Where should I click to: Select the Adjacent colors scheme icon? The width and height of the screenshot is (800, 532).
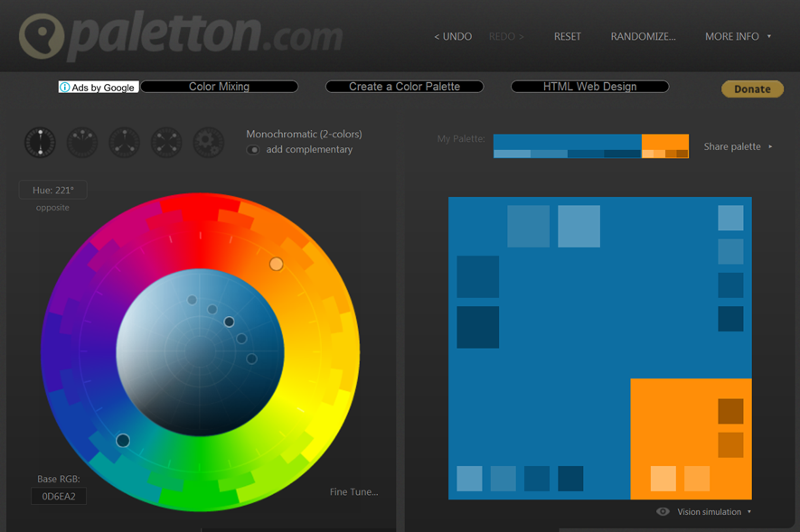82,143
